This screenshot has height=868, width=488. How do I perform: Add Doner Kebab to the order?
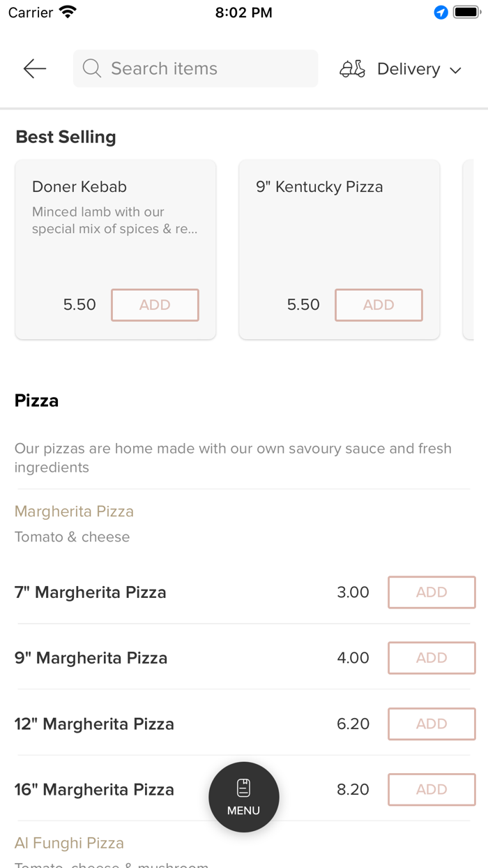click(155, 305)
